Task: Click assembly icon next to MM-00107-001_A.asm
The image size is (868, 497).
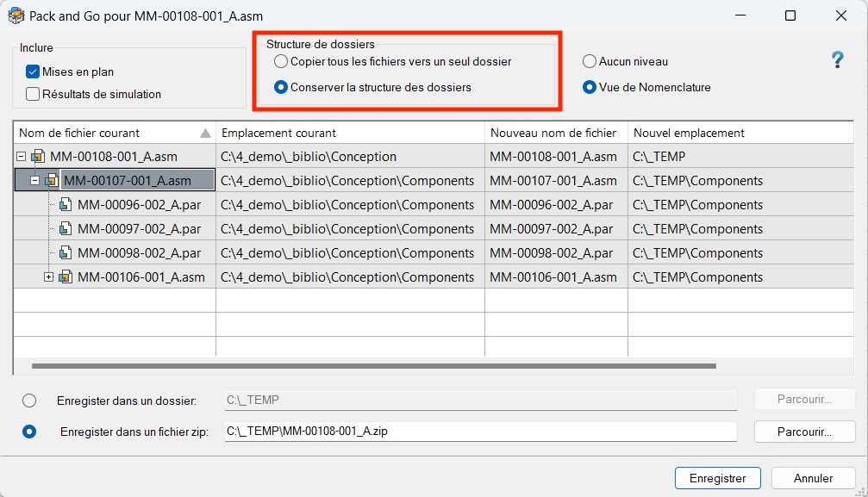Action: coord(52,180)
